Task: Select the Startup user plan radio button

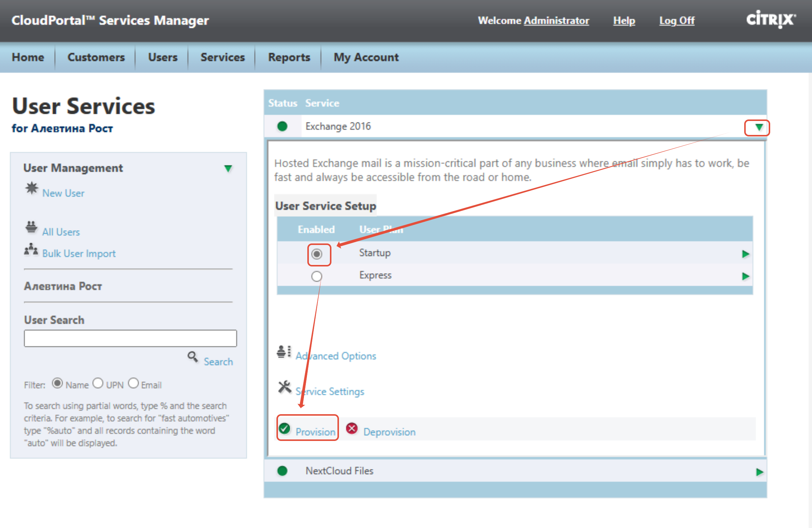Action: point(317,254)
